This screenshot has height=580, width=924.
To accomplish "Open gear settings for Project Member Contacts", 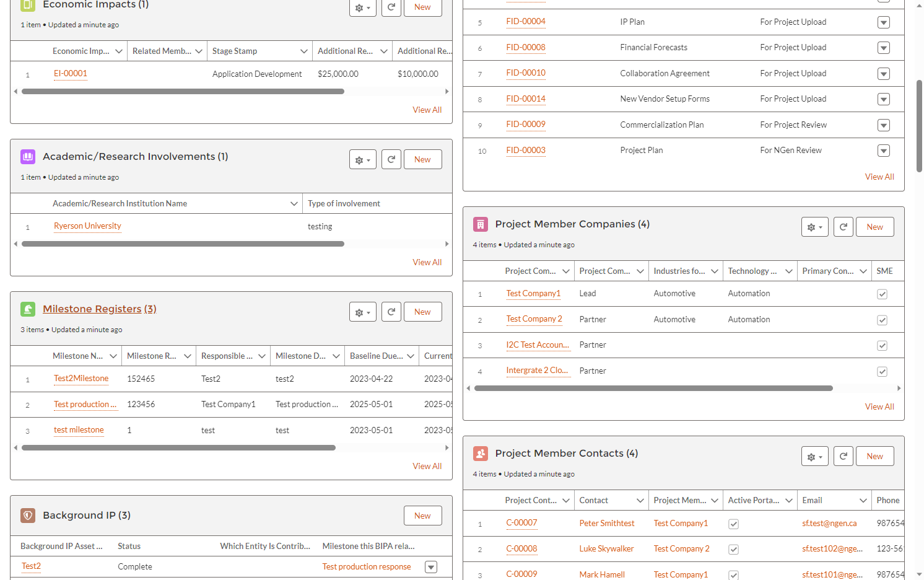I will [x=815, y=456].
